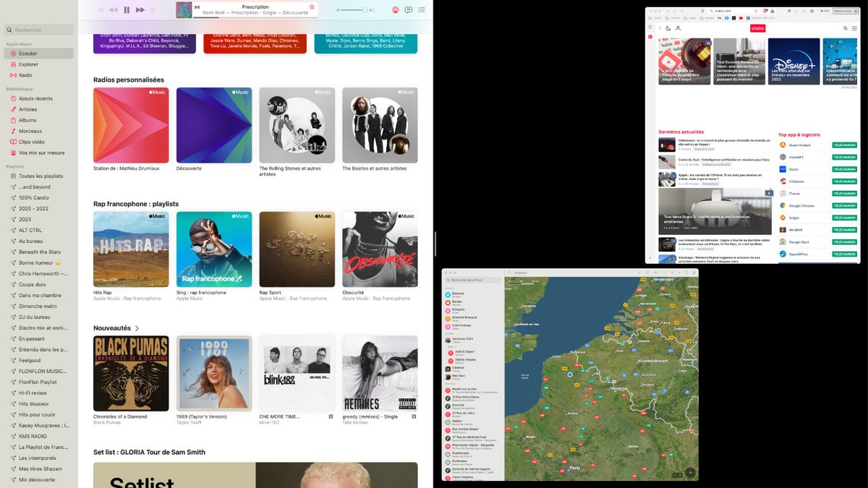The image size is (868, 488).
Task: Click 'Rechercher dans Plans' field in Maps
Action: click(x=474, y=280)
